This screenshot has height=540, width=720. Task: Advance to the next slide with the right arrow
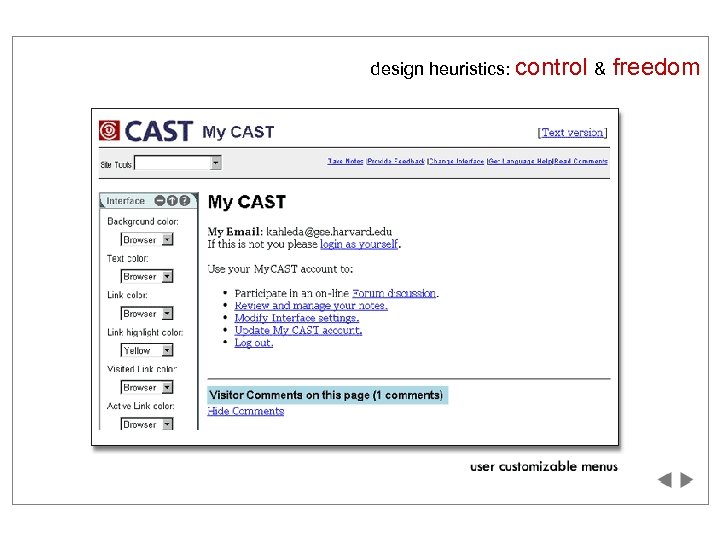pos(686,480)
